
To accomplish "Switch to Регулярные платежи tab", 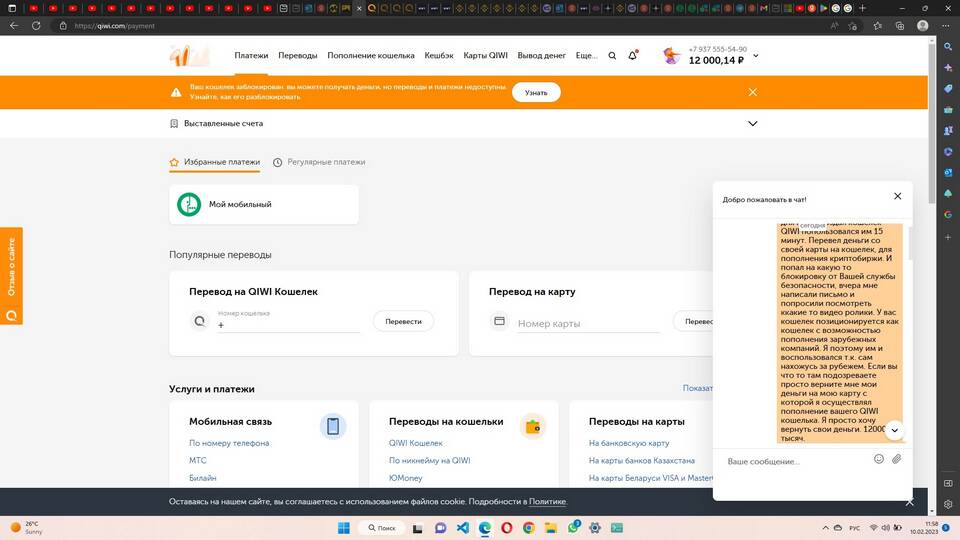I will click(x=319, y=162).
